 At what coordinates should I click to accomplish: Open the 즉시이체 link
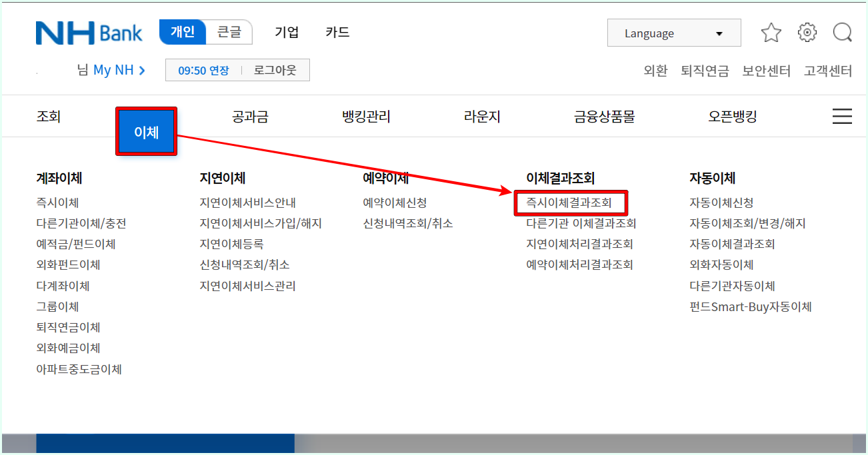[56, 203]
